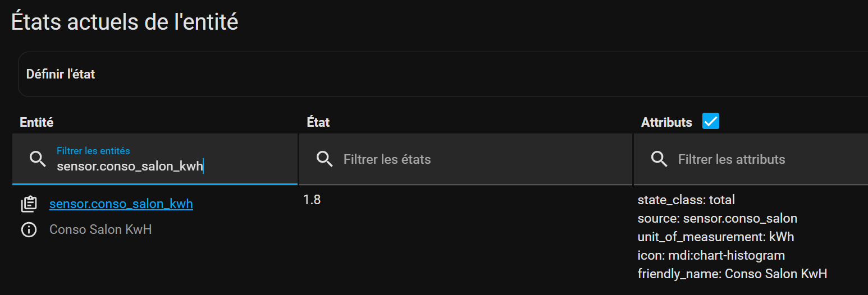Click the source: sensor.conso_salon attribute
This screenshot has height=295, width=868.
718,218
